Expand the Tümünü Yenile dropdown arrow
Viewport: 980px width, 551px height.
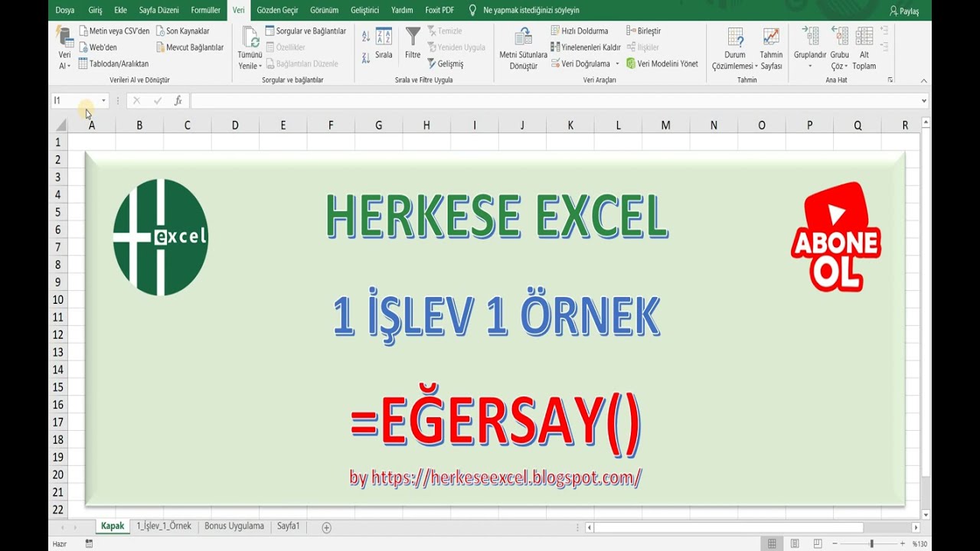point(260,67)
